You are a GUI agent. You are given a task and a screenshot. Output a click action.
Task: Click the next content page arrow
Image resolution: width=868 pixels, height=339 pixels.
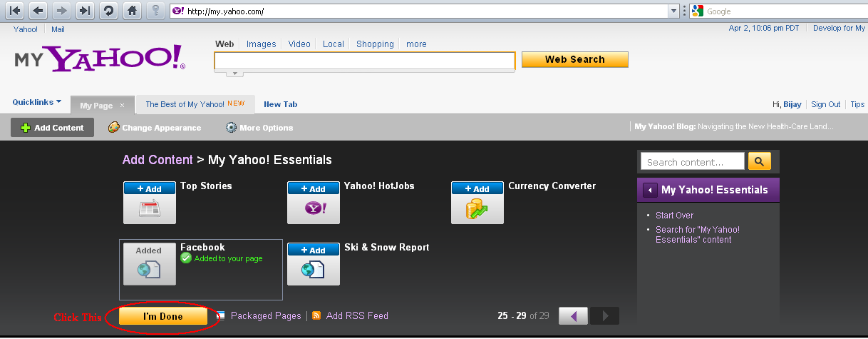point(605,315)
